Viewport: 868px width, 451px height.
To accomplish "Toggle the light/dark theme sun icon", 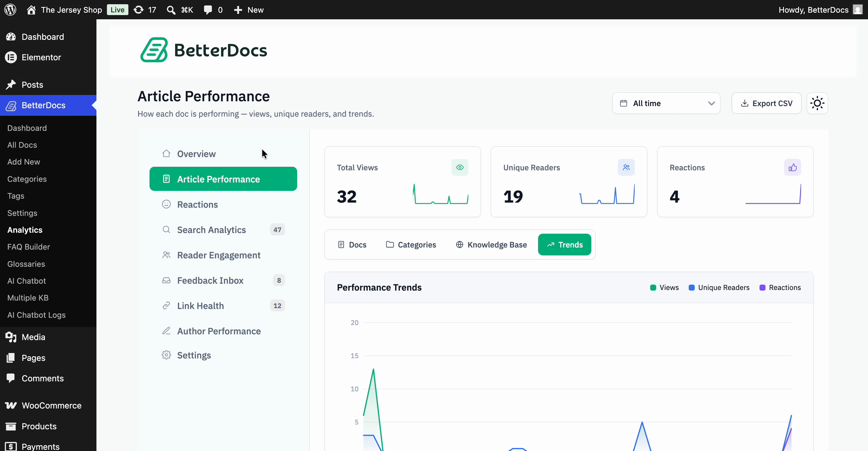I will [817, 103].
